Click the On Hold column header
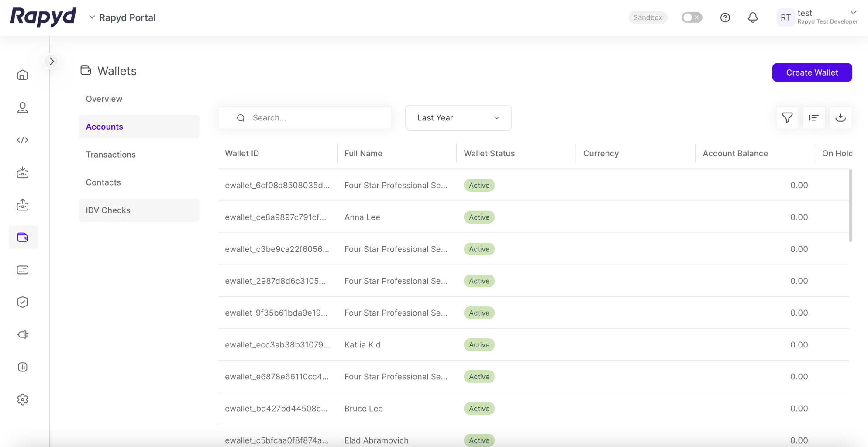This screenshot has height=447, width=868. coord(837,154)
